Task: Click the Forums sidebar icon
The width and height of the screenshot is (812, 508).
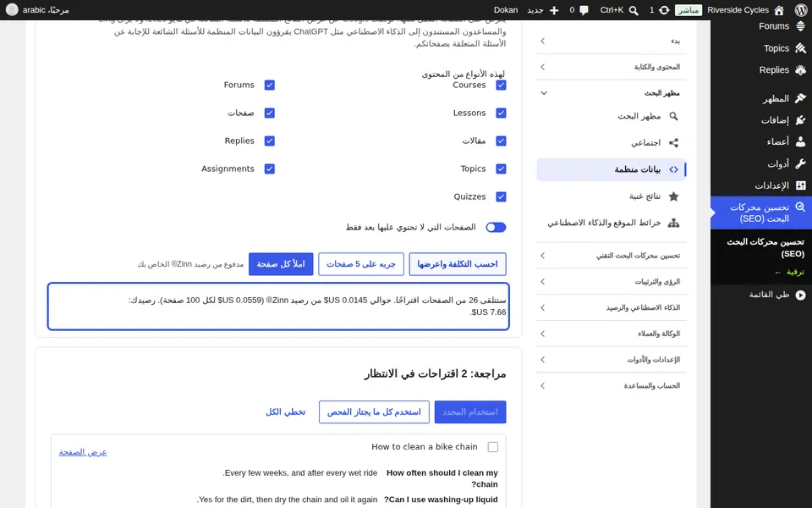Action: pos(801,26)
